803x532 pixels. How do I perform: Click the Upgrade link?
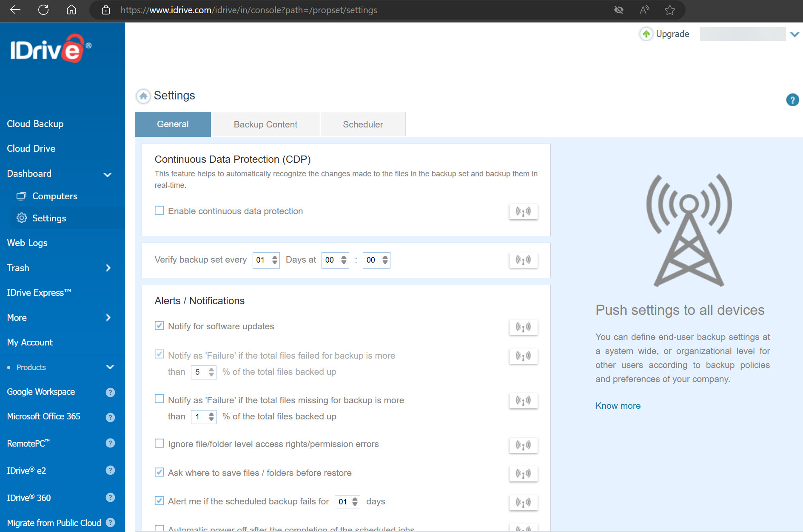coord(672,34)
